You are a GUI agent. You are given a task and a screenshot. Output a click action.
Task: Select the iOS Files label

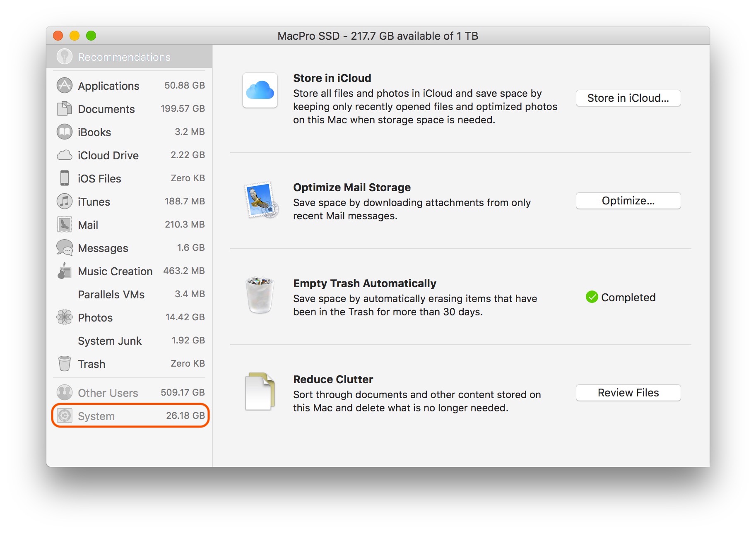99,178
